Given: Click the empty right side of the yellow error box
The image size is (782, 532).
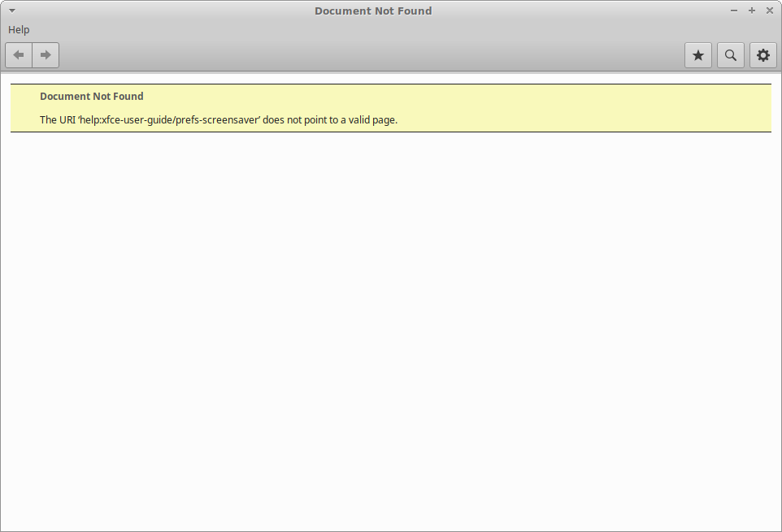Looking at the screenshot, I should (x=610, y=108).
